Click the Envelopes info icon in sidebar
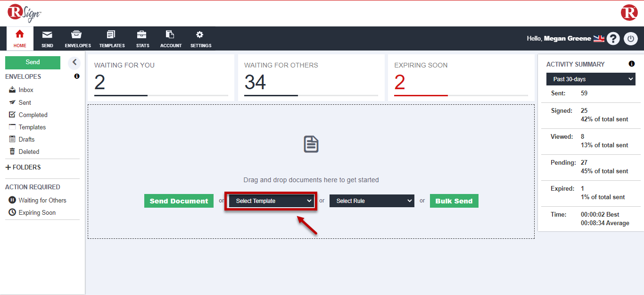Image resolution: width=644 pixels, height=295 pixels. click(77, 76)
